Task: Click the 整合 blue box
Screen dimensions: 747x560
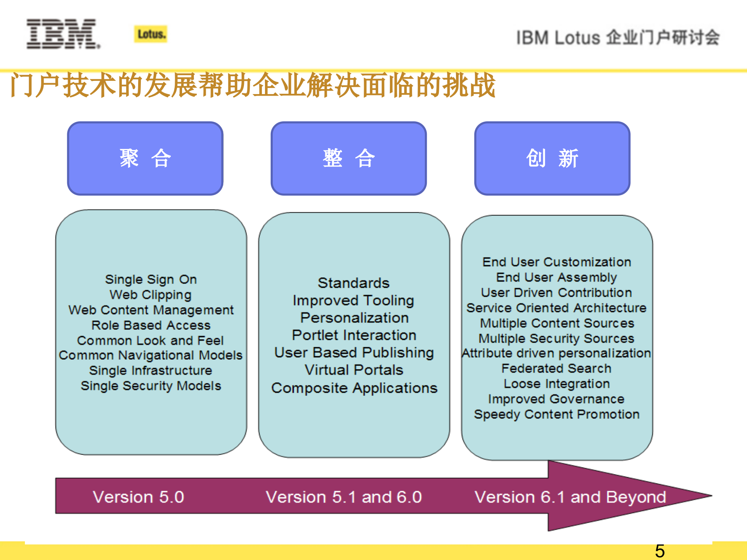Action: click(x=349, y=158)
